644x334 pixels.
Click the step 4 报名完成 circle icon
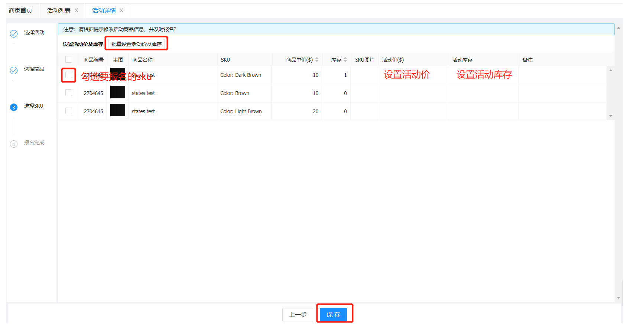pyautogui.click(x=14, y=144)
